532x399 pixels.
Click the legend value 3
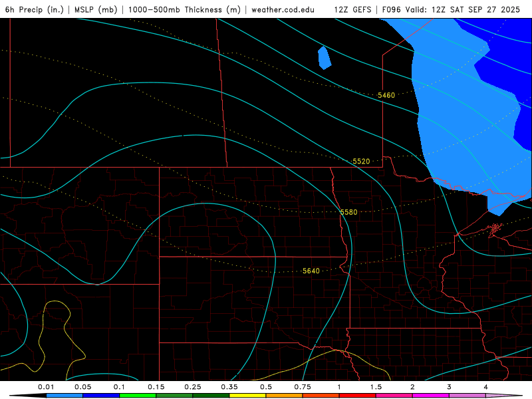(x=450, y=387)
